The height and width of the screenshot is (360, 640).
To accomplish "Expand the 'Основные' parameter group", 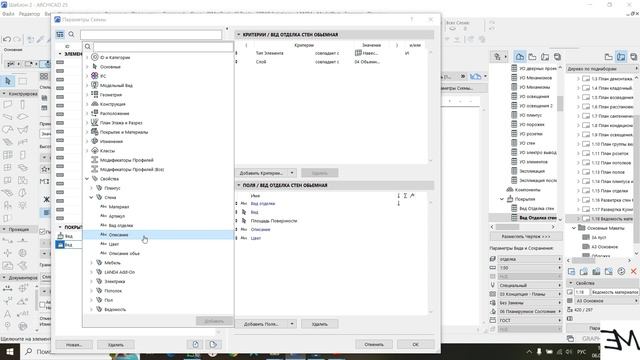I will click(87, 67).
